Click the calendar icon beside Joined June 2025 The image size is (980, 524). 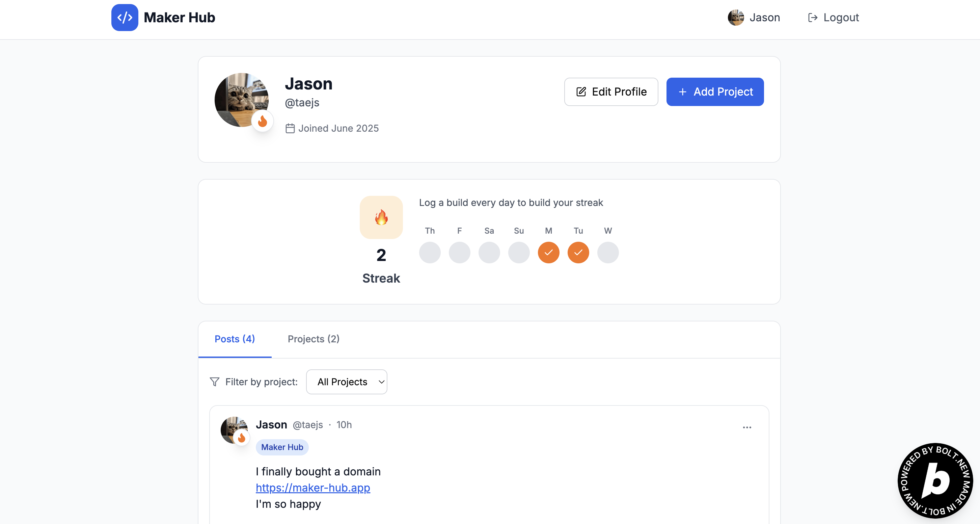tap(290, 128)
